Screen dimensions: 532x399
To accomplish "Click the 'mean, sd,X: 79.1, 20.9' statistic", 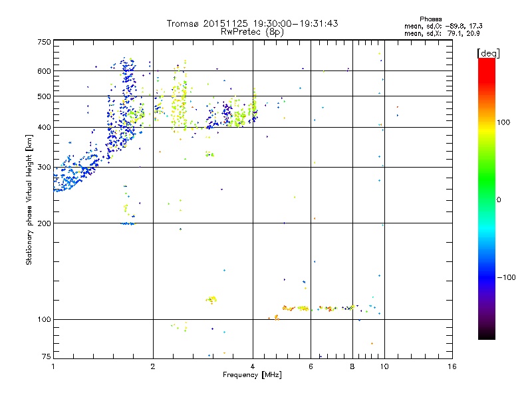I will (442, 33).
